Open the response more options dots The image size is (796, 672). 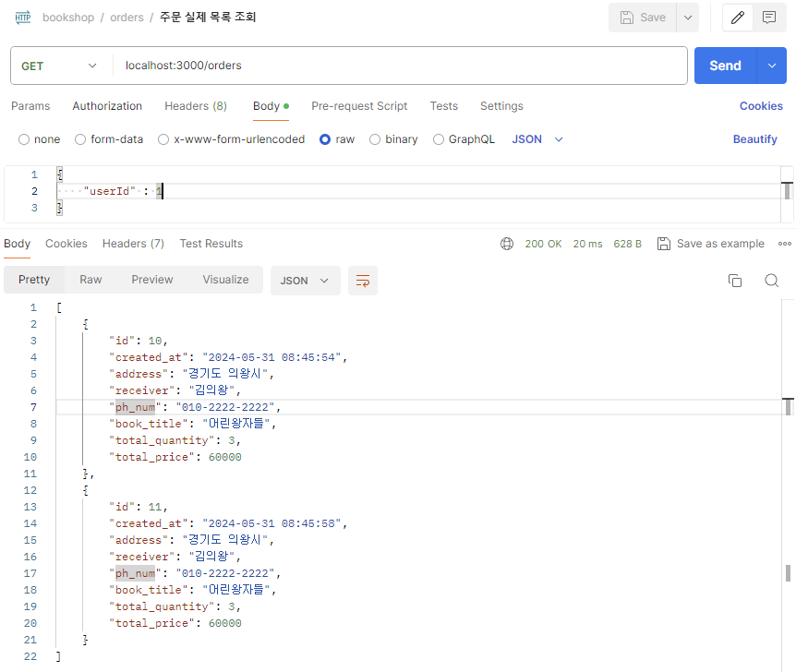(785, 244)
